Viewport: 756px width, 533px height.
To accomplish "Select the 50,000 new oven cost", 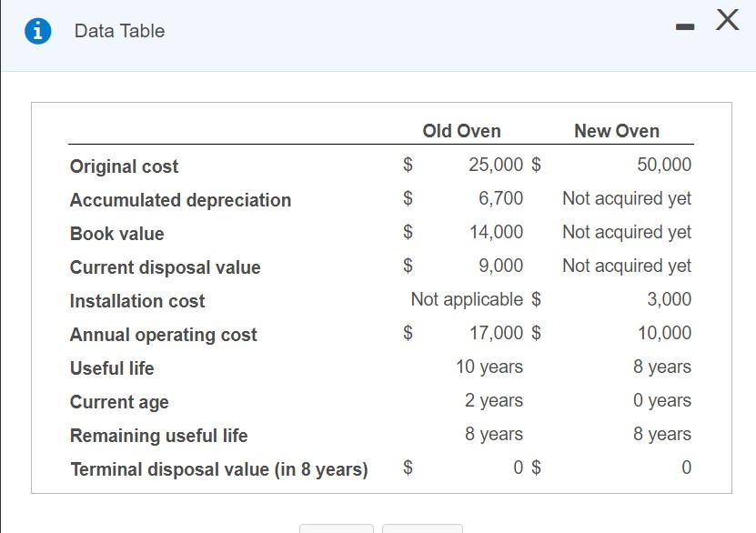I will pos(664,165).
